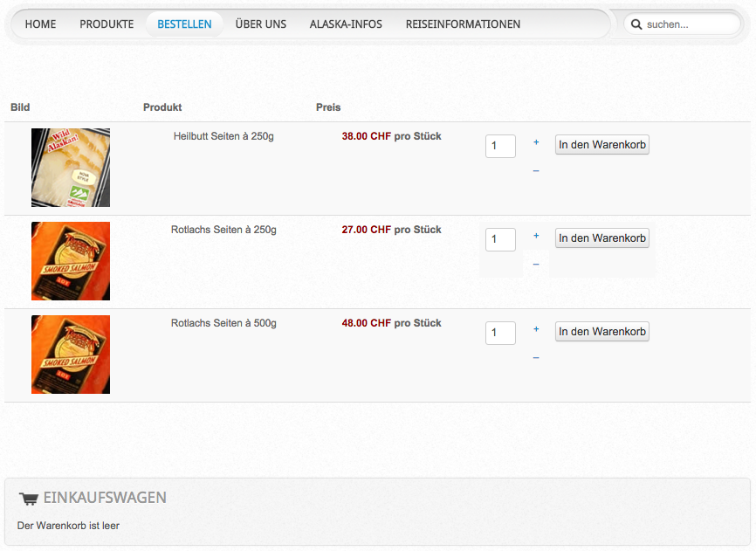The image size is (756, 551).
Task: Decrease Rotlachs 500g quantity with minus
Action: coord(536,357)
